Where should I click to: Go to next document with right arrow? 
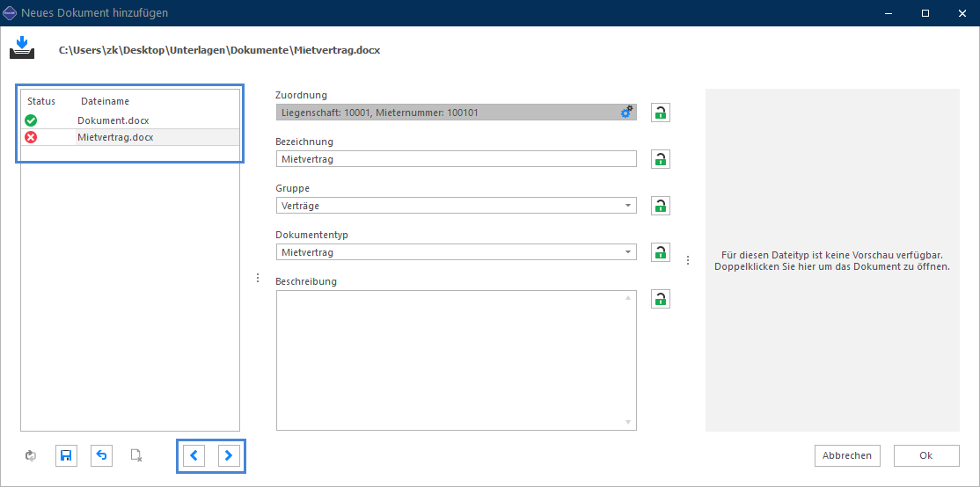click(x=229, y=455)
